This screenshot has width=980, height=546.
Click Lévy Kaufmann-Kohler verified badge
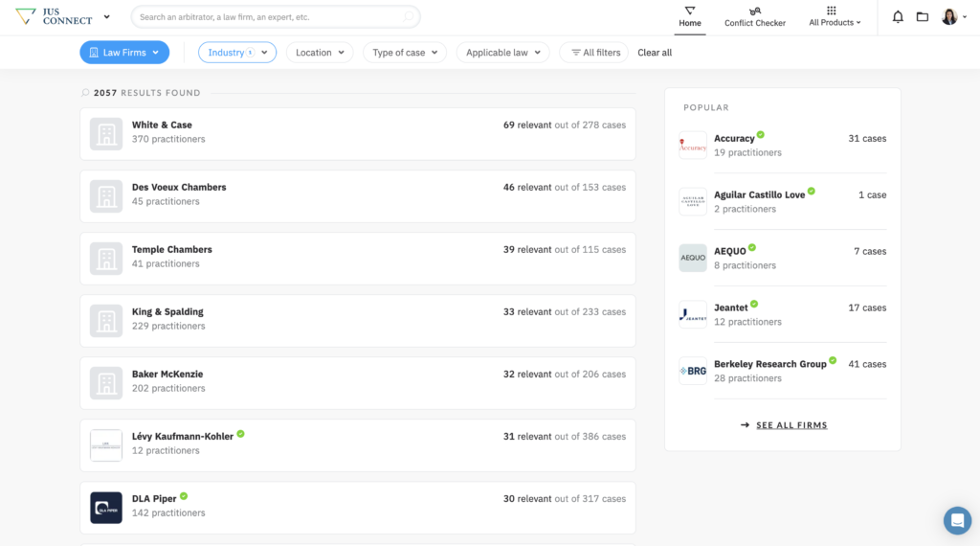pyautogui.click(x=240, y=433)
